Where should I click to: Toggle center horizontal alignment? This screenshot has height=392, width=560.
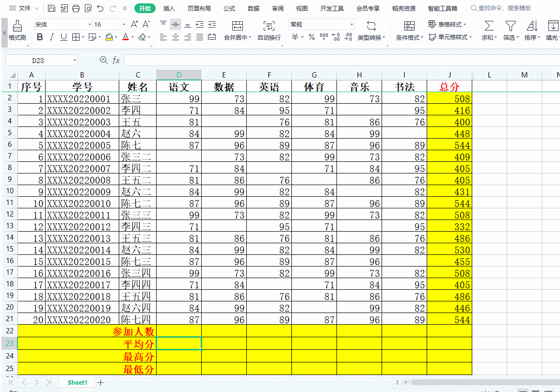pyautogui.click(x=176, y=37)
